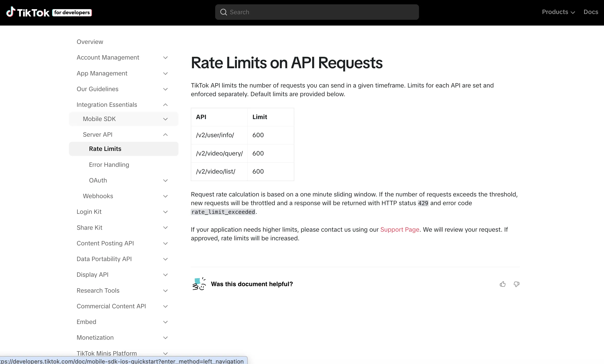Click the rate_limit_exceeded code text
Screen dimensions: 604x364
223,212
